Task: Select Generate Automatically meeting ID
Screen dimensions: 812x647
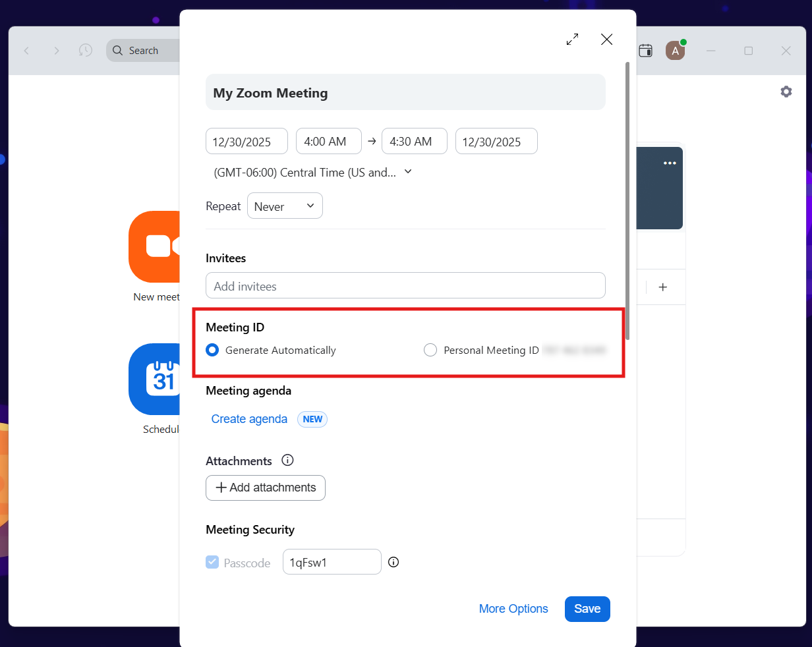Action: pyautogui.click(x=212, y=351)
